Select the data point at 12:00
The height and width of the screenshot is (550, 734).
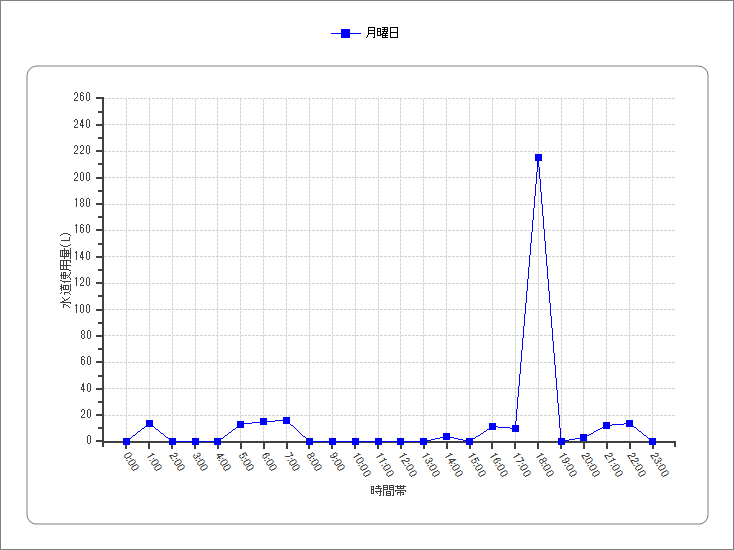coord(401,441)
